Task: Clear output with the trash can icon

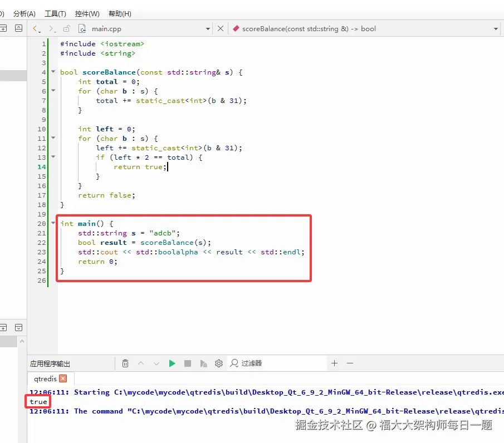Action: point(125,363)
